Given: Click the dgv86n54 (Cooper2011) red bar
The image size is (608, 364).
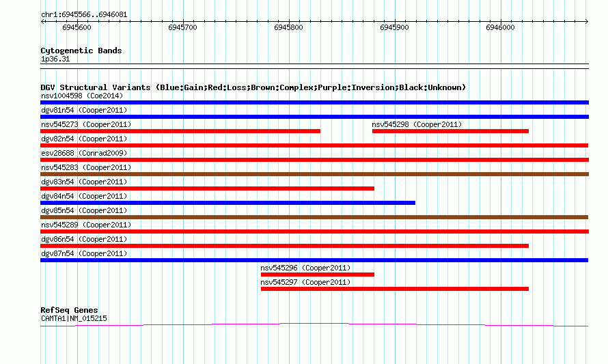Looking at the screenshot, I should [x=285, y=246].
